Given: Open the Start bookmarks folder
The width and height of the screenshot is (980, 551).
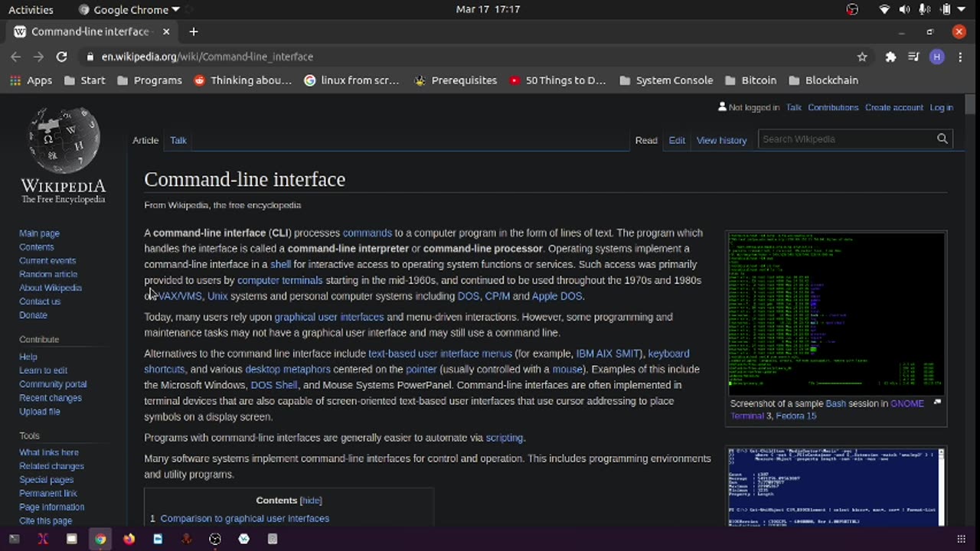Looking at the screenshot, I should point(84,80).
